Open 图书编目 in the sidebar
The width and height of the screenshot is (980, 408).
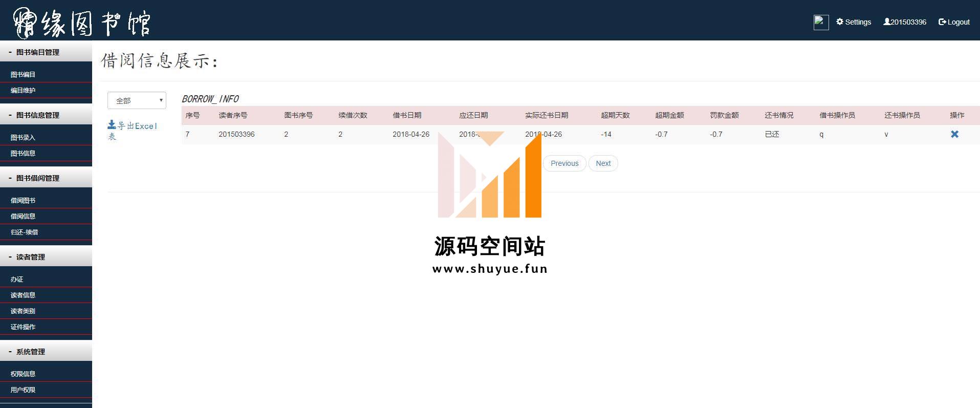pos(23,75)
